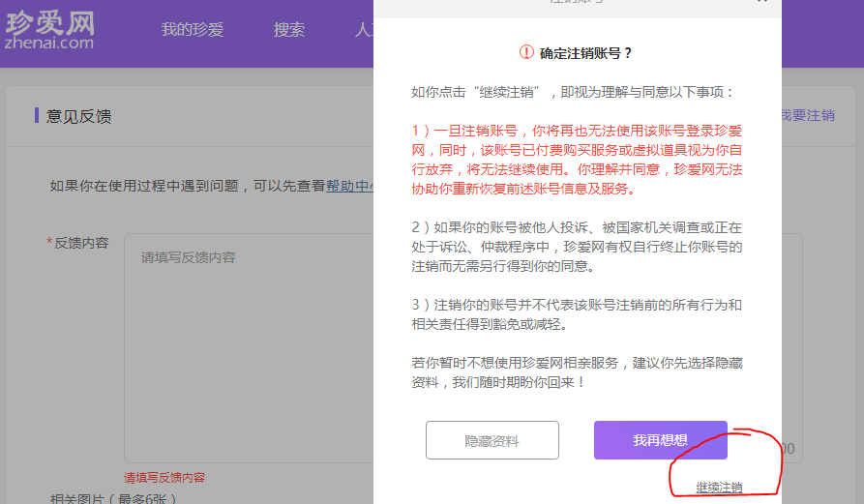Image resolution: width=864 pixels, height=504 pixels.
Task: Open the 搜索 menu item
Action: 288,30
